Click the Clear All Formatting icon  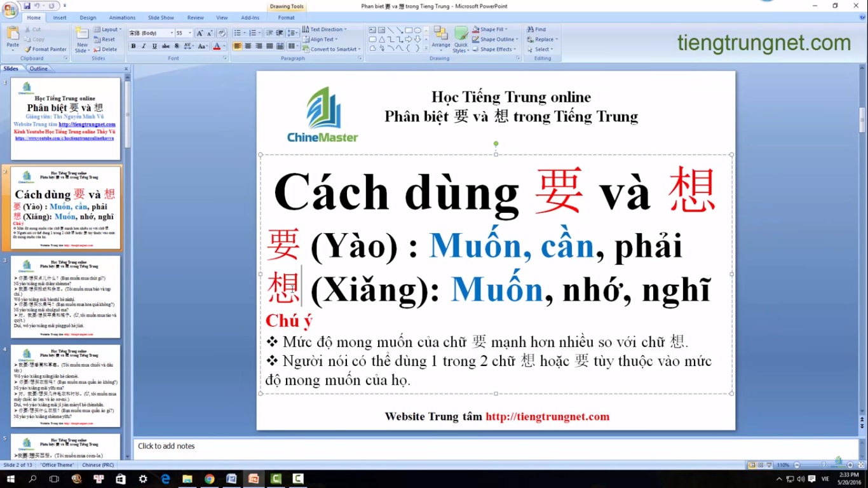221,33
